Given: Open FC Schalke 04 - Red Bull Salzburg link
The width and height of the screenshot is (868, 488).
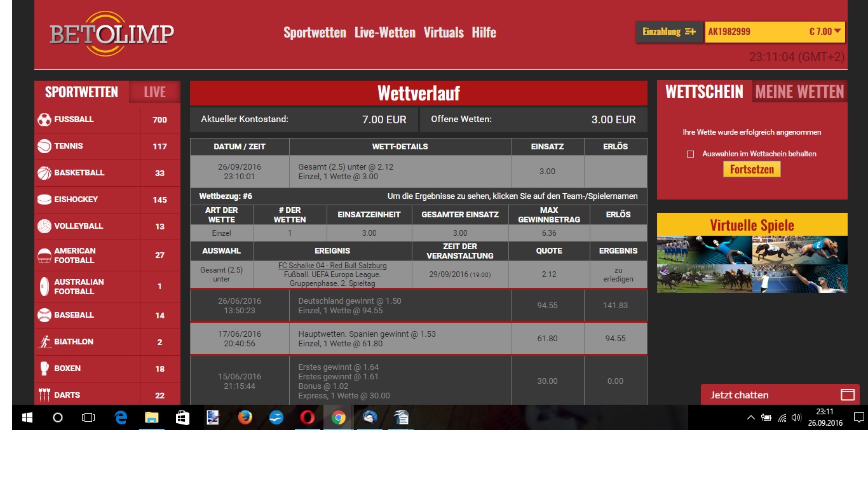Looking at the screenshot, I should tap(332, 266).
